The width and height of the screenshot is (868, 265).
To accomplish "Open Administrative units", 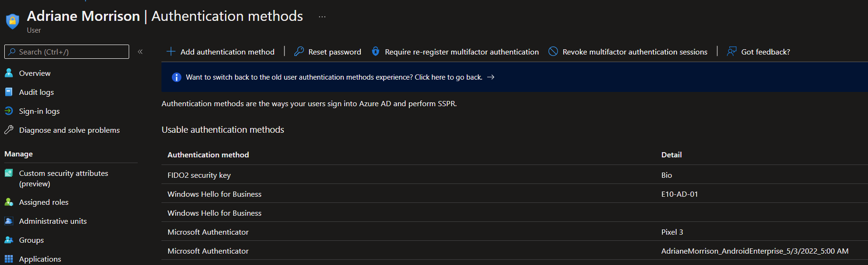I will pos(53,221).
